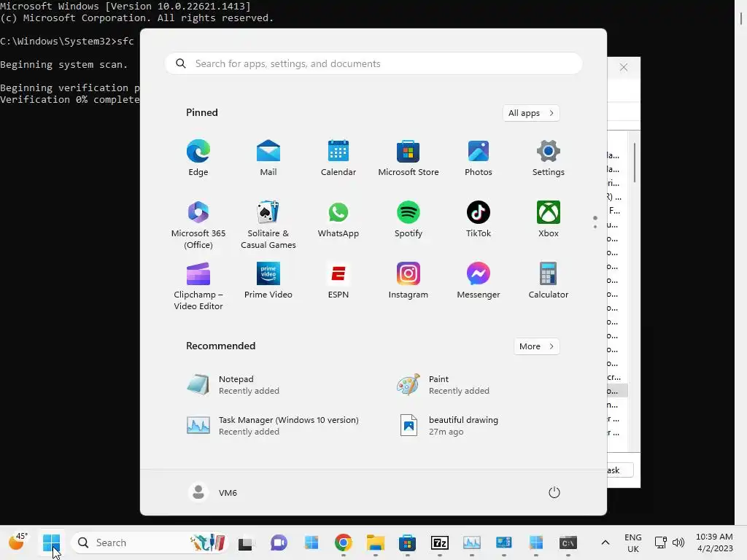Launch Instagram

[x=409, y=281]
